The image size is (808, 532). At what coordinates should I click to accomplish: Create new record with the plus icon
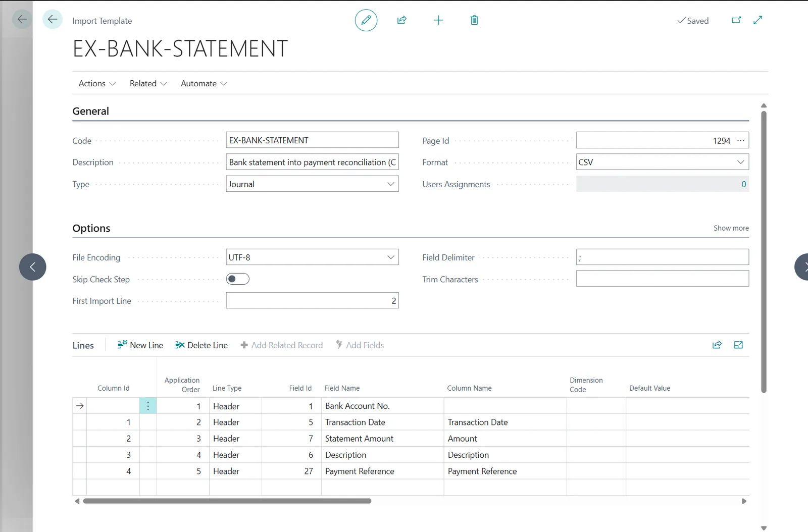(438, 20)
